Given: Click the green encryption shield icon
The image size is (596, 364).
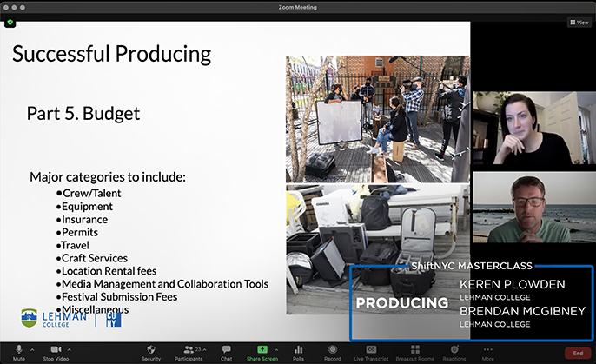Looking at the screenshot, I should tap(10, 23).
